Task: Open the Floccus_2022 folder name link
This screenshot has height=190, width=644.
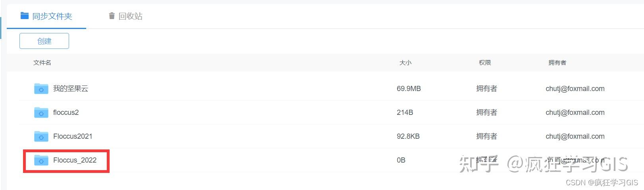Action: (x=75, y=160)
